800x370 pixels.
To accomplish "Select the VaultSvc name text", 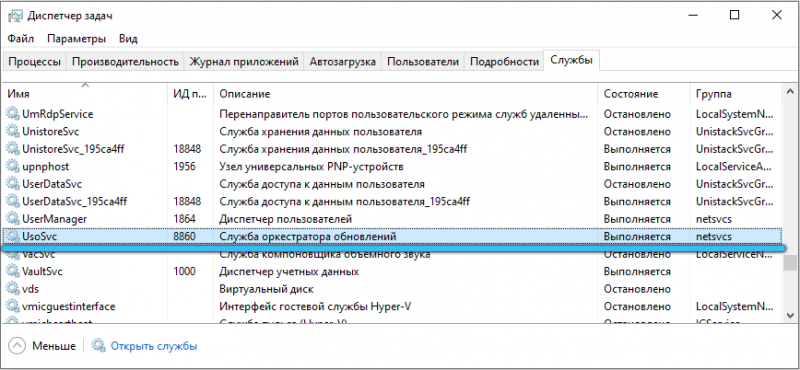I will point(42,272).
